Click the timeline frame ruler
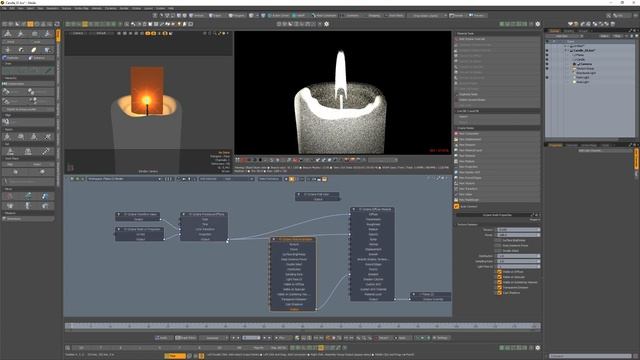The width and height of the screenshot is (640, 360). tap(303, 326)
